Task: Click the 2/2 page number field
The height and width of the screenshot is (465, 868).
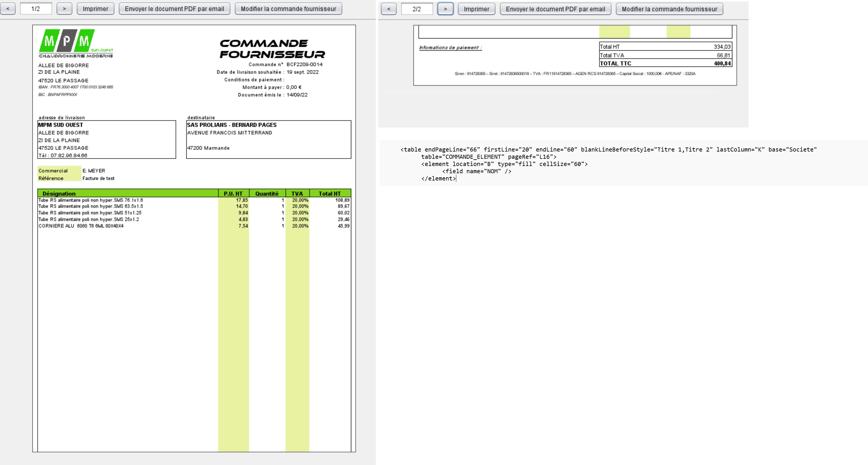Action: click(417, 9)
